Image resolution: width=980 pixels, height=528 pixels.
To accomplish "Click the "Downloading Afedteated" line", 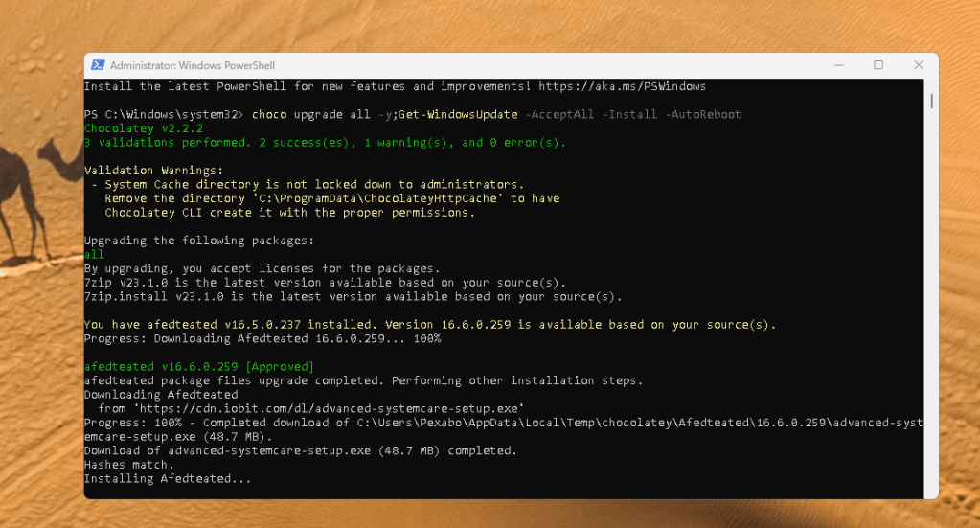I will [161, 395].
